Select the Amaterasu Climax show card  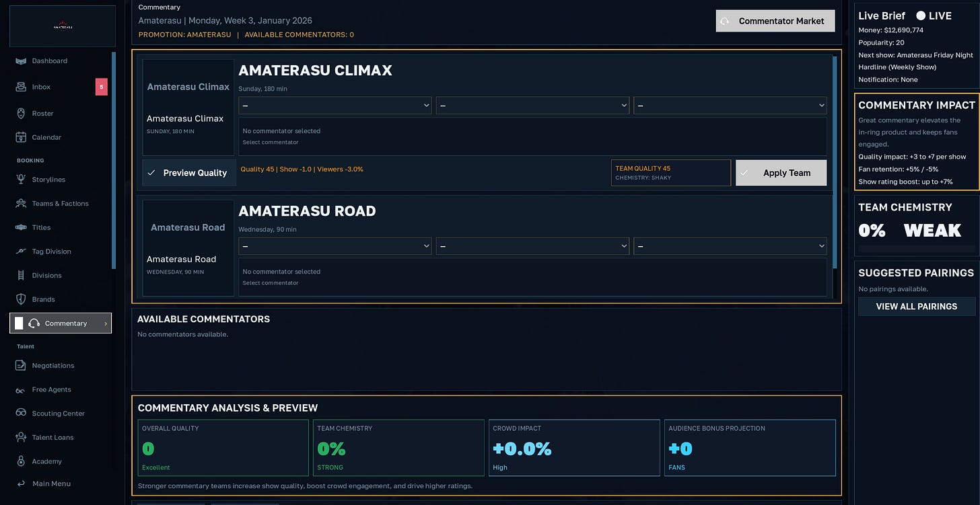click(x=188, y=108)
